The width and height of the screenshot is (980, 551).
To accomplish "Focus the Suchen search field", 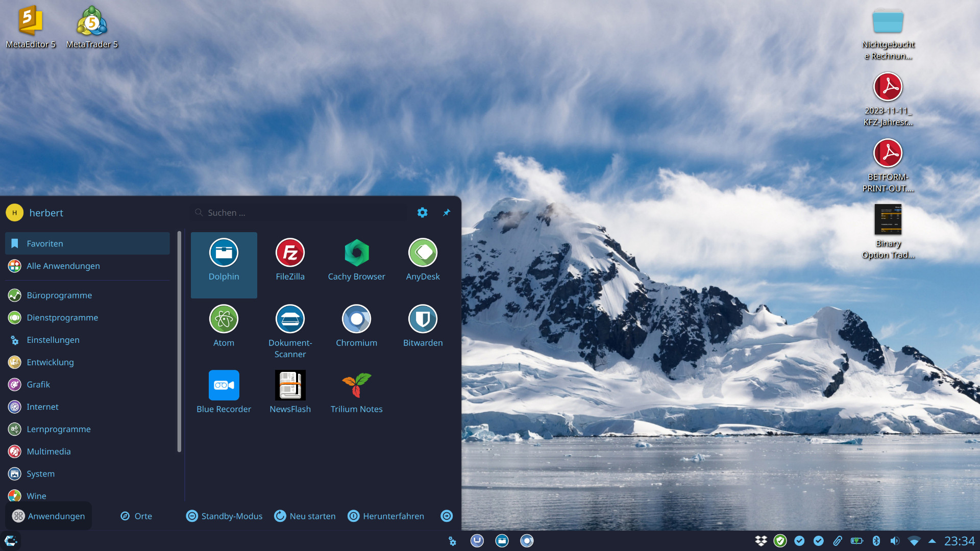I will coord(301,213).
